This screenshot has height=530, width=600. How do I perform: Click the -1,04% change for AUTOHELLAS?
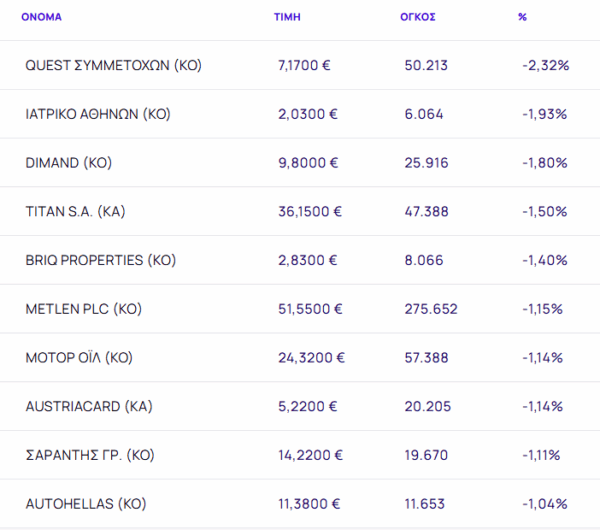pos(545,504)
